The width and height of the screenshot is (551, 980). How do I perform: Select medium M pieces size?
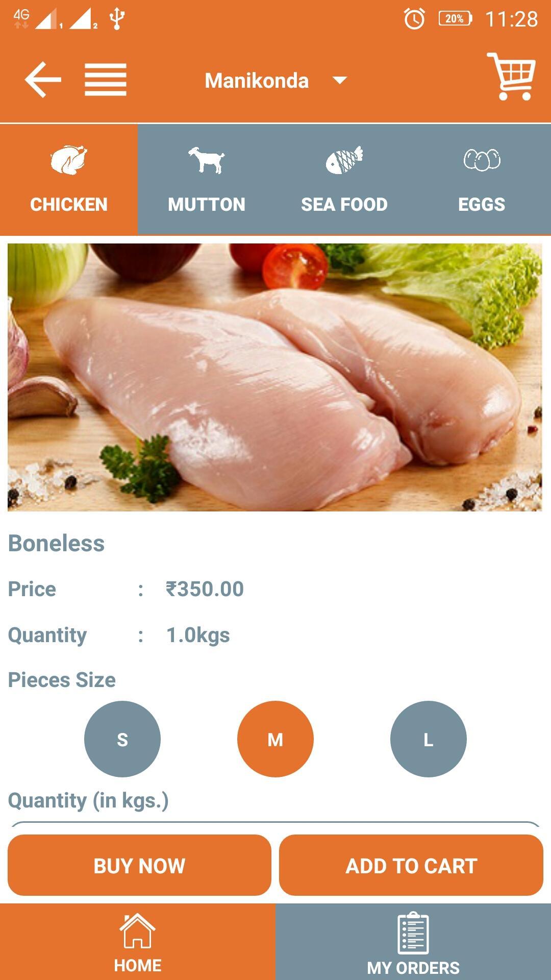tap(275, 739)
